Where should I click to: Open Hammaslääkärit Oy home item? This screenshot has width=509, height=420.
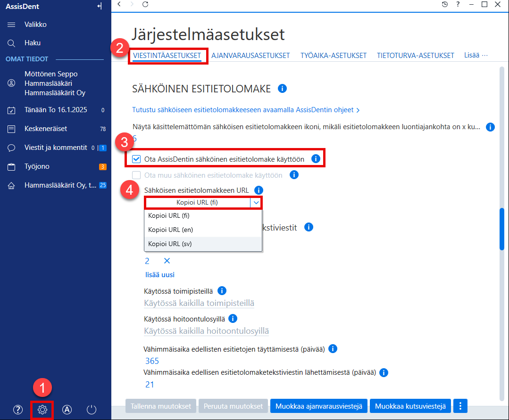[x=56, y=185]
